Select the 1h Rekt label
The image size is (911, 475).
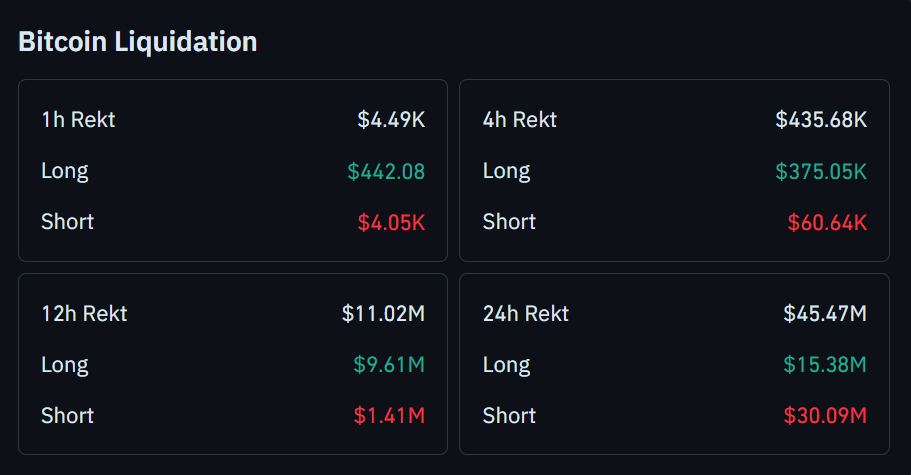click(x=78, y=120)
